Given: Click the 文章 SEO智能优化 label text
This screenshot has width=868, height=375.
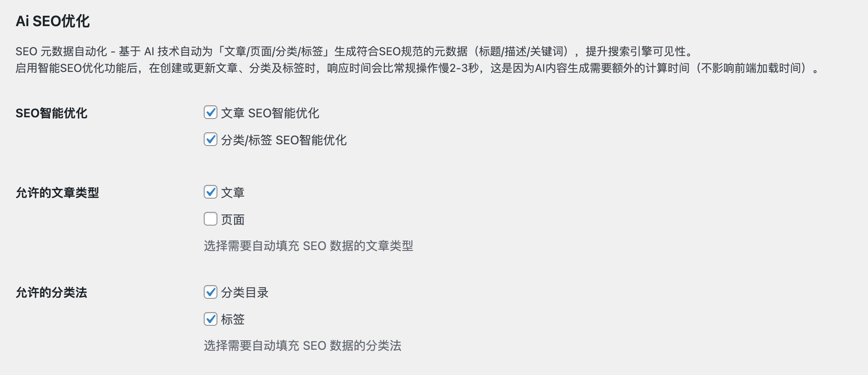Looking at the screenshot, I should 270,113.
